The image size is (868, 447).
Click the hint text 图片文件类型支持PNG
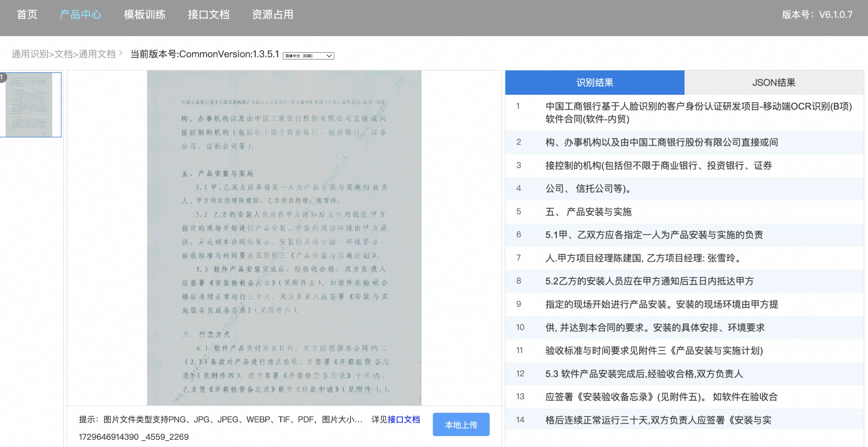pyautogui.click(x=221, y=420)
